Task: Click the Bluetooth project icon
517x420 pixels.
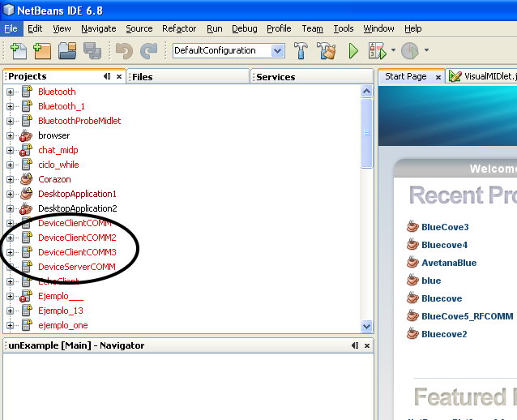Action: coord(27,92)
